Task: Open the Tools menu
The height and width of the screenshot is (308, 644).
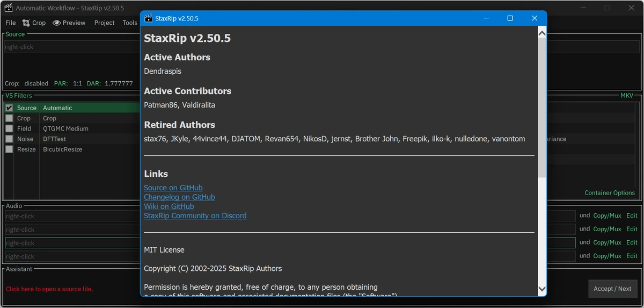Action: point(130,23)
